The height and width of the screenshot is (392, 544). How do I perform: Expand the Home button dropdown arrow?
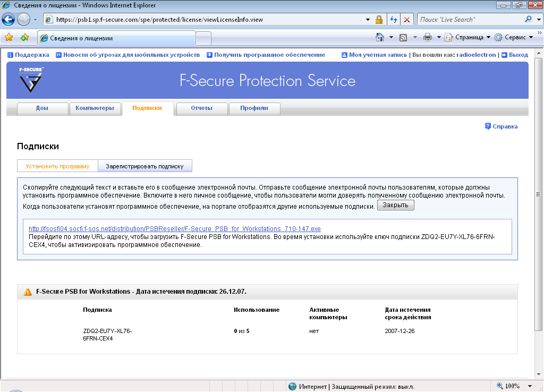point(391,37)
